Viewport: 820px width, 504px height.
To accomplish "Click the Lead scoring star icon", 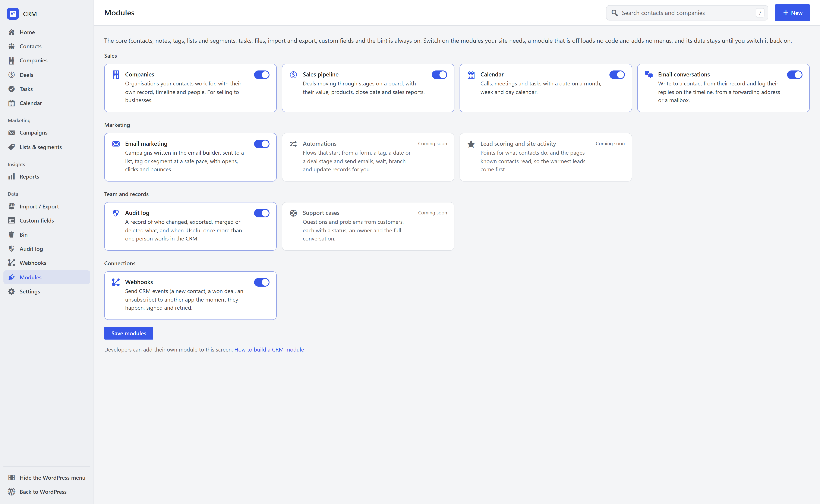I will click(x=471, y=144).
